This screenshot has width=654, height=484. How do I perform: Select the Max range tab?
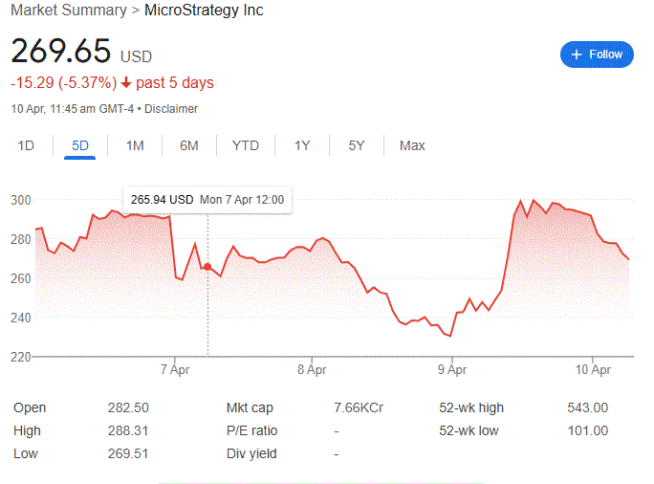coord(412,146)
